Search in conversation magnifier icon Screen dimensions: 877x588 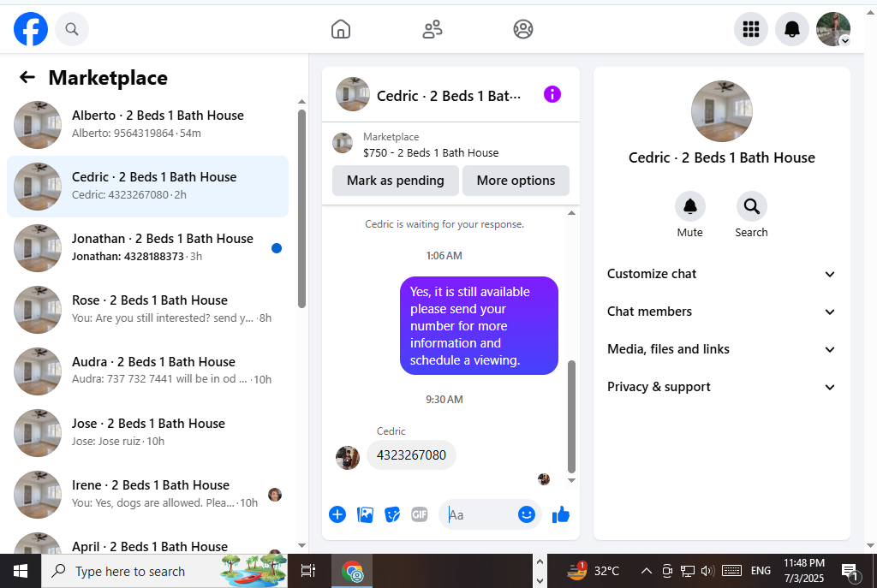751,207
